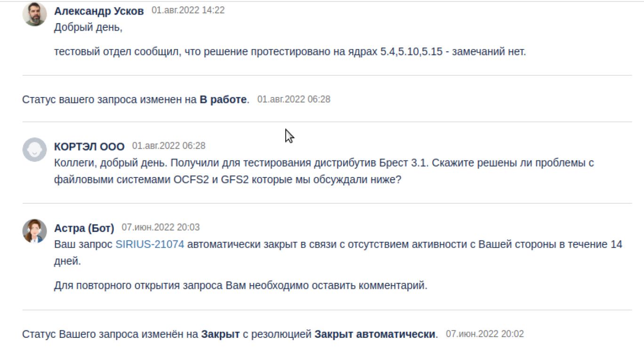Click timestamp beside the В работе status change
This screenshot has width=644, height=352.
click(x=294, y=99)
